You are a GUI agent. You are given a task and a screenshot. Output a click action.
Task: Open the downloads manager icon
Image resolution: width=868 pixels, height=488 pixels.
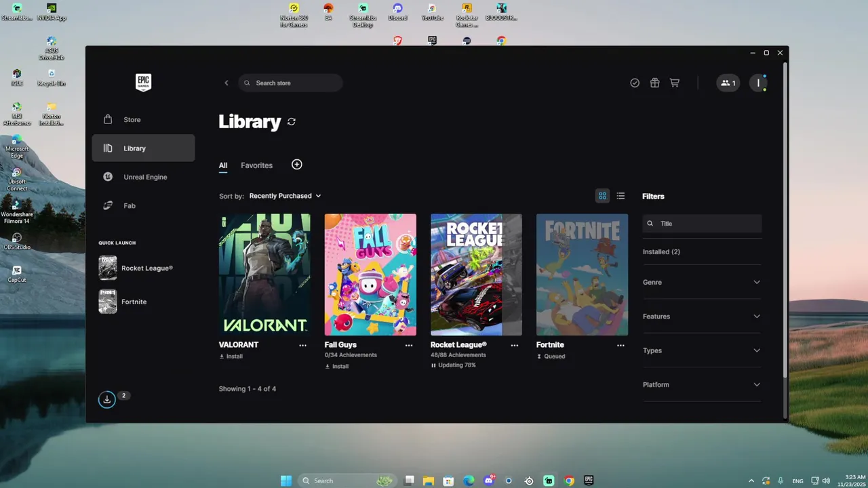tap(106, 399)
